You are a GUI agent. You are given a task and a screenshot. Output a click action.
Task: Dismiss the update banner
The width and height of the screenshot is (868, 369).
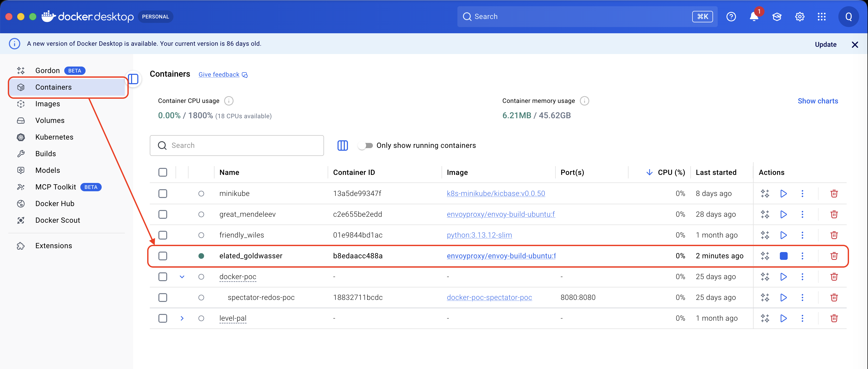(855, 44)
